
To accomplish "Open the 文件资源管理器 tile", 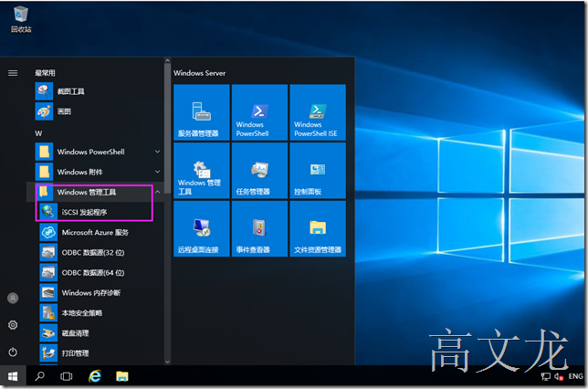I will 318,229.
